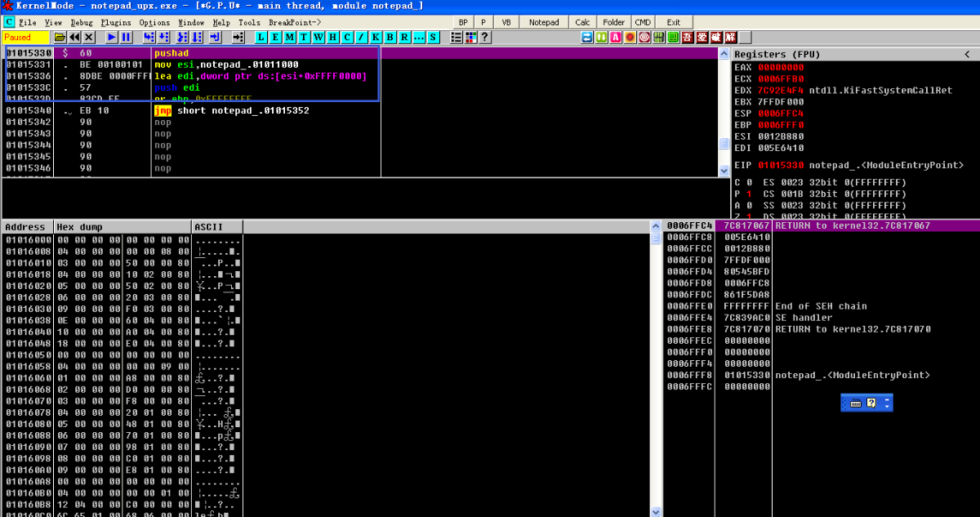Close the debugged program with X icon
980x517 pixels.
[x=88, y=37]
